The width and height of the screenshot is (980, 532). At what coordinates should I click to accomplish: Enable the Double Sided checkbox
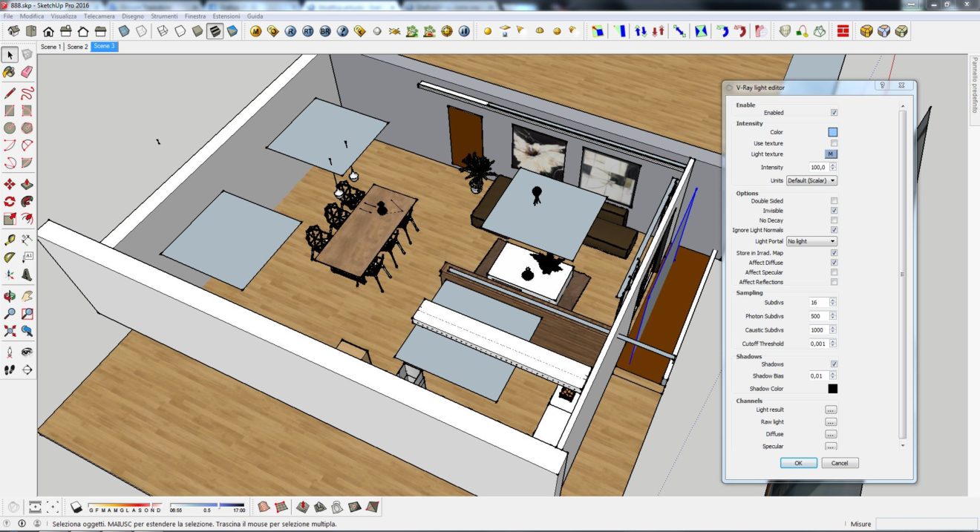point(834,201)
